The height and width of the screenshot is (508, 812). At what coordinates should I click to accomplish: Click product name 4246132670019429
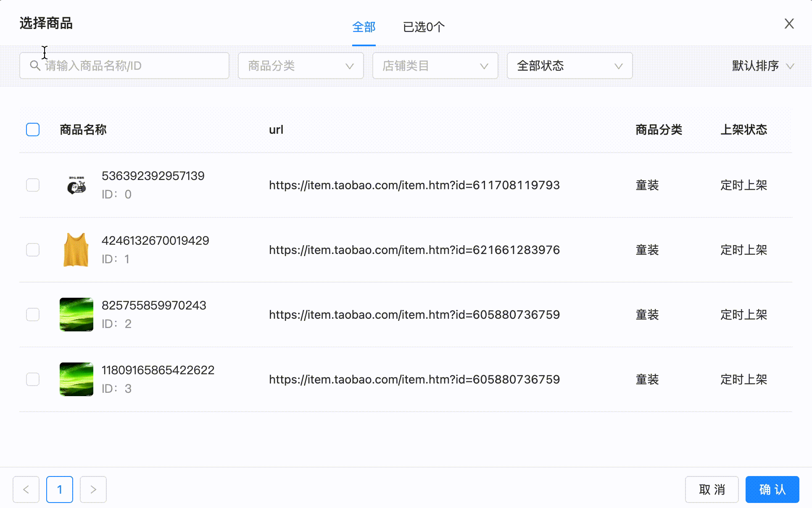coord(156,241)
